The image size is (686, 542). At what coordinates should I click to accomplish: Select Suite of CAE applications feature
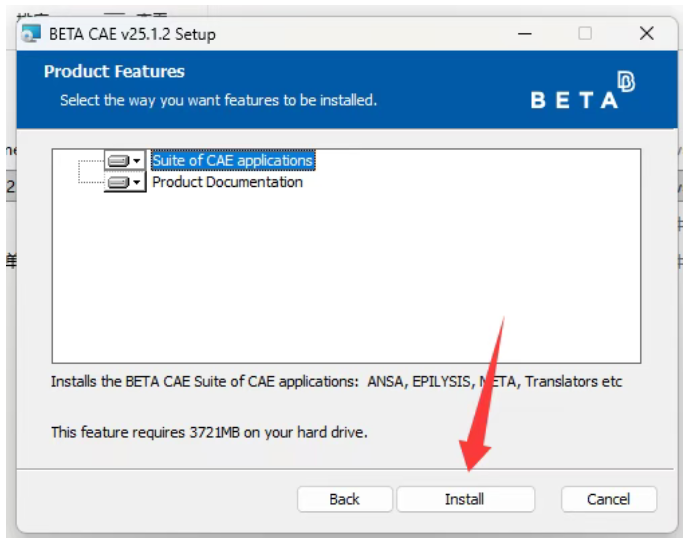[x=232, y=161]
